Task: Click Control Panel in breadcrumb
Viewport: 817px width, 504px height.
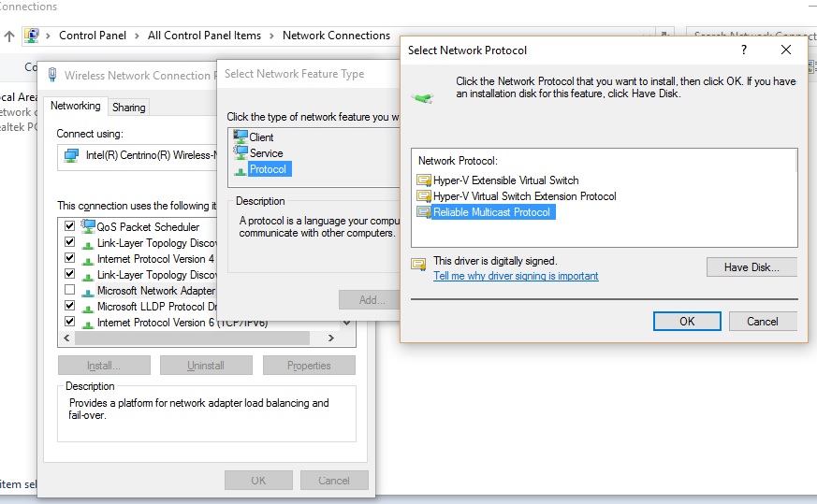Action: [x=93, y=36]
